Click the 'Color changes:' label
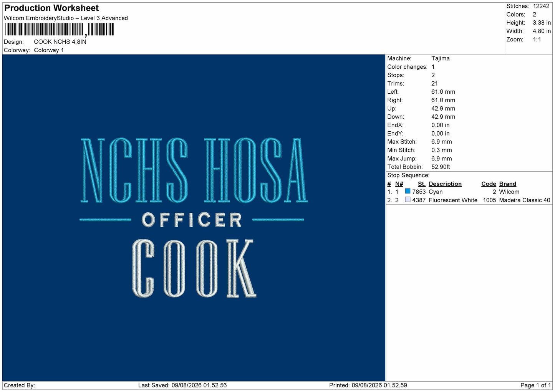The height and width of the screenshot is (392, 555). (407, 67)
